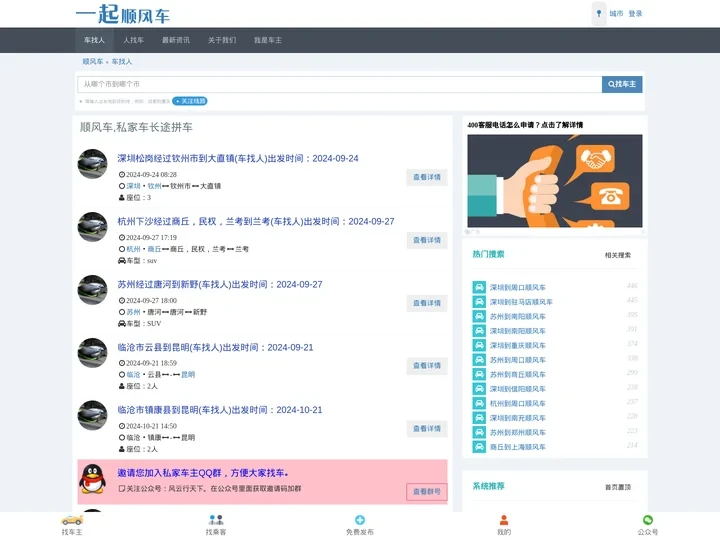Click the 相关搜索 label in 热门搜索 panel
720x540 pixels.
618,255
